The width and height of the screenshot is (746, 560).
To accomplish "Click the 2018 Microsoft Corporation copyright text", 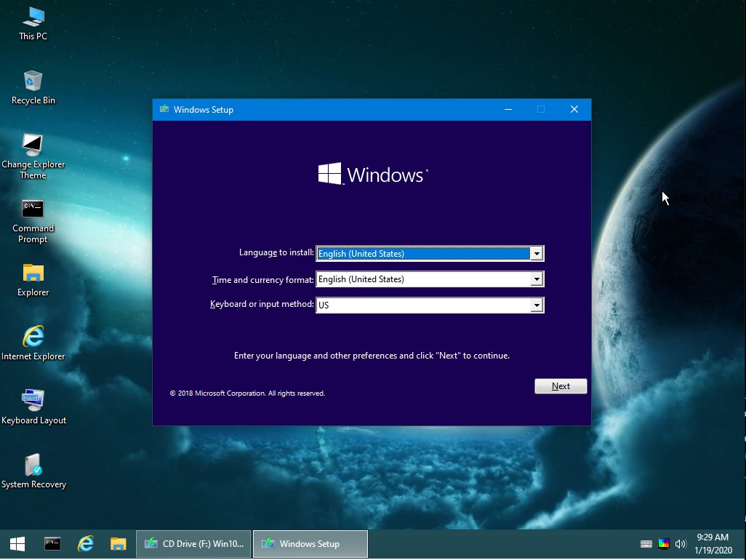I will [247, 393].
